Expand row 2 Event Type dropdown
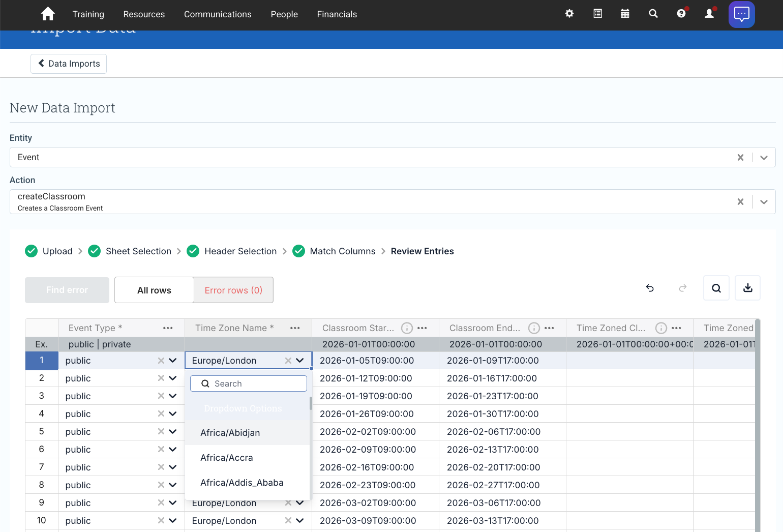This screenshot has width=783, height=532. pyautogui.click(x=173, y=378)
